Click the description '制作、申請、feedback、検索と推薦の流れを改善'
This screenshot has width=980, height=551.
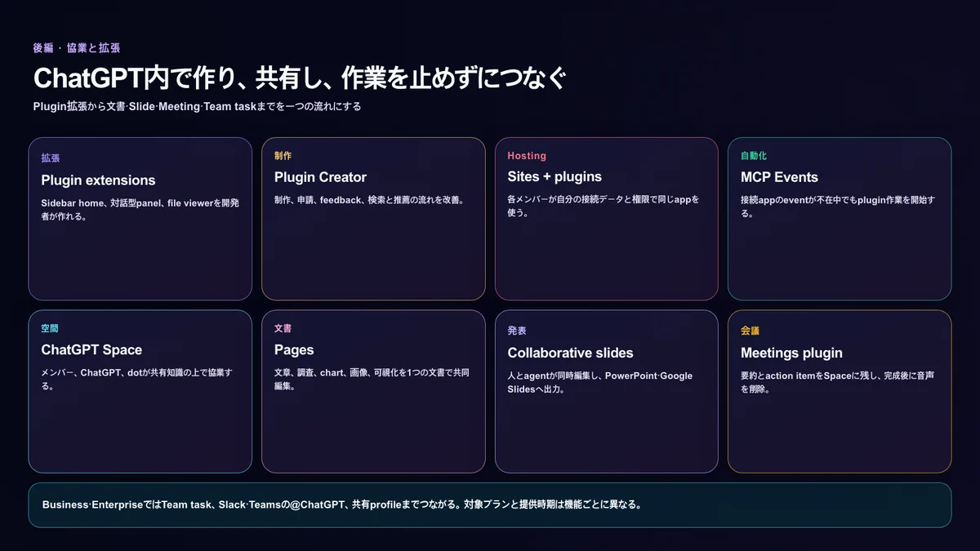[370, 200]
